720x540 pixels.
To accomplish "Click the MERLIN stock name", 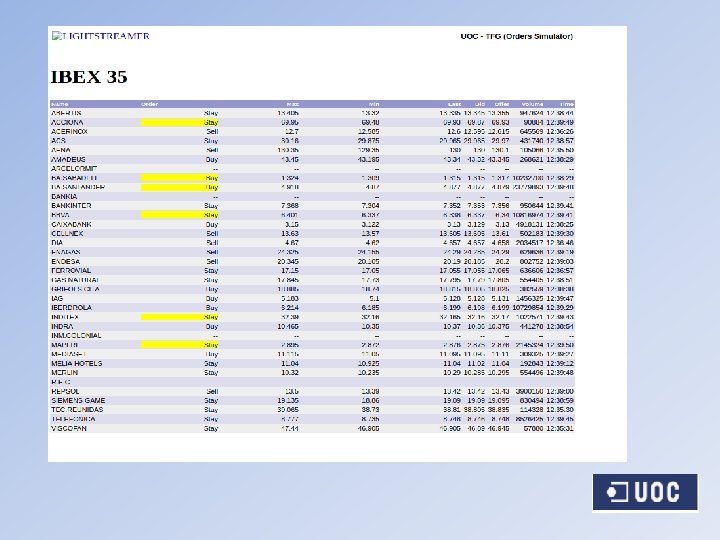I will pyautogui.click(x=64, y=373).
